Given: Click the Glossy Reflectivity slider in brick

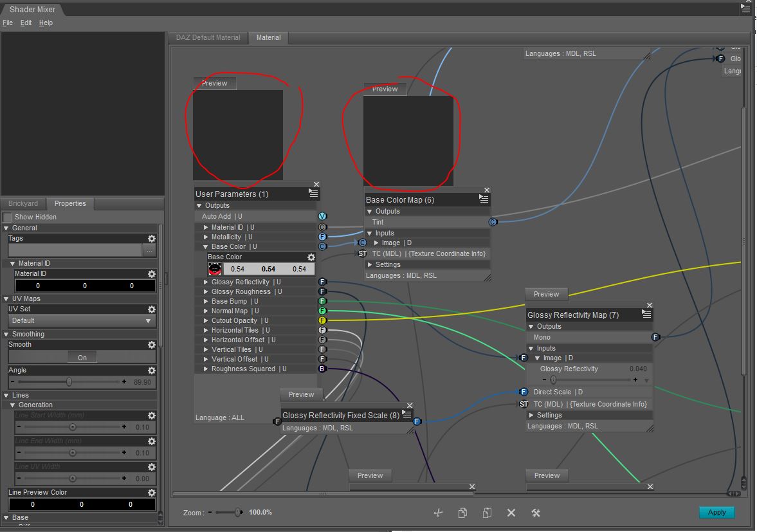Looking at the screenshot, I should point(553,380).
